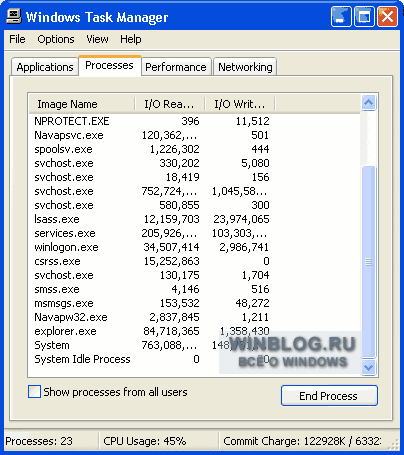This screenshot has height=455, width=404.
Task: Click the End Process button
Action: pos(329,396)
